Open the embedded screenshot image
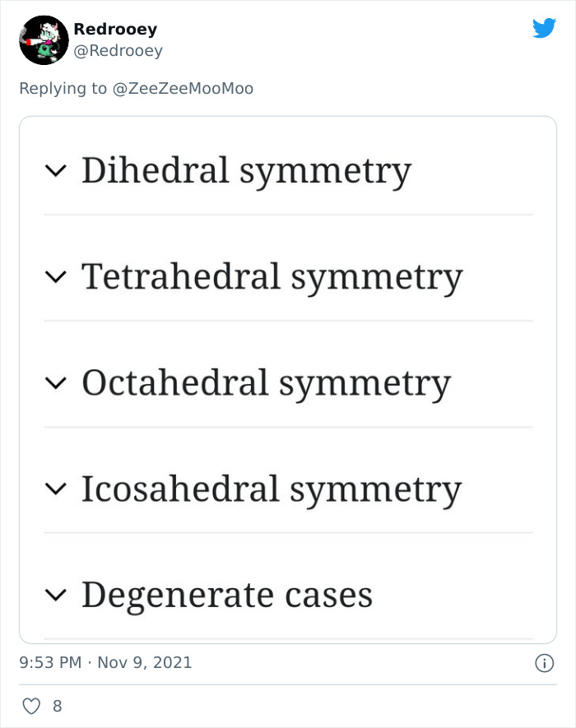The height and width of the screenshot is (728, 576). (x=288, y=378)
